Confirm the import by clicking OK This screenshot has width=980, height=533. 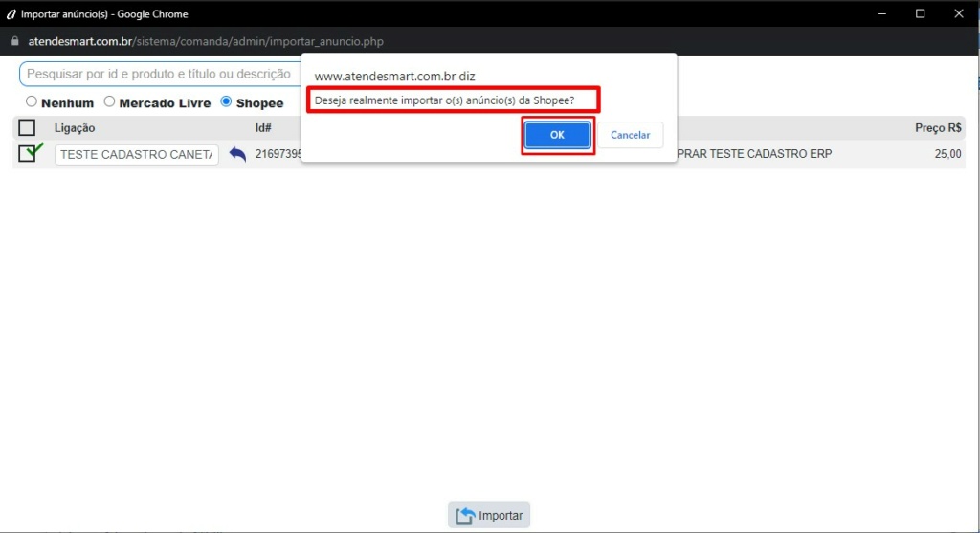tap(557, 135)
